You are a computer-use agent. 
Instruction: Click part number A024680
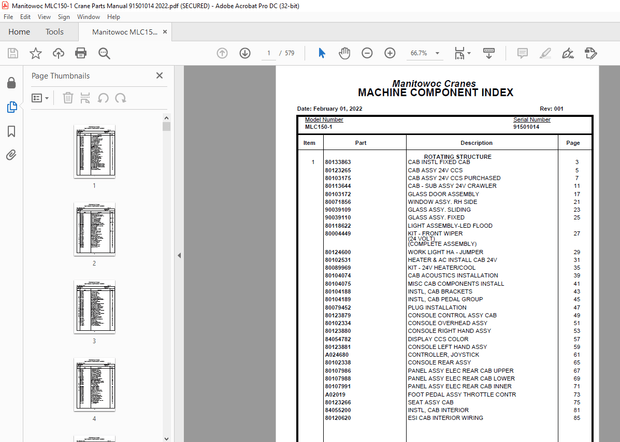pyautogui.click(x=337, y=355)
